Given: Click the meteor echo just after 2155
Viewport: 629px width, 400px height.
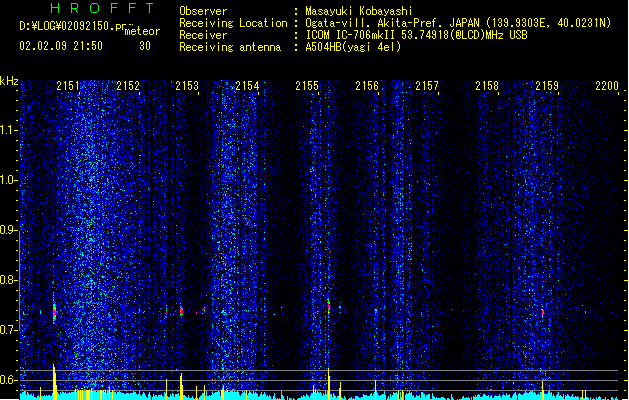Looking at the screenshot, I should pyautogui.click(x=329, y=307).
